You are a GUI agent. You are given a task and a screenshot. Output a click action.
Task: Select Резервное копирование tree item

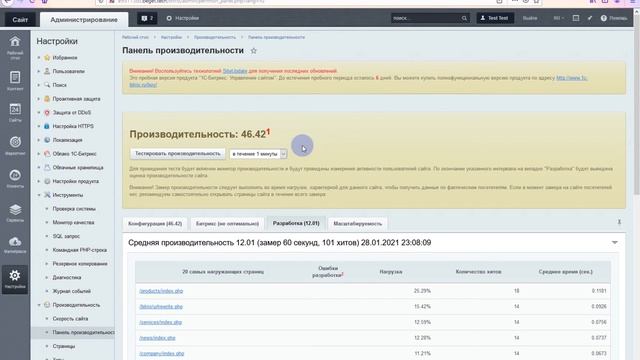pos(80,264)
